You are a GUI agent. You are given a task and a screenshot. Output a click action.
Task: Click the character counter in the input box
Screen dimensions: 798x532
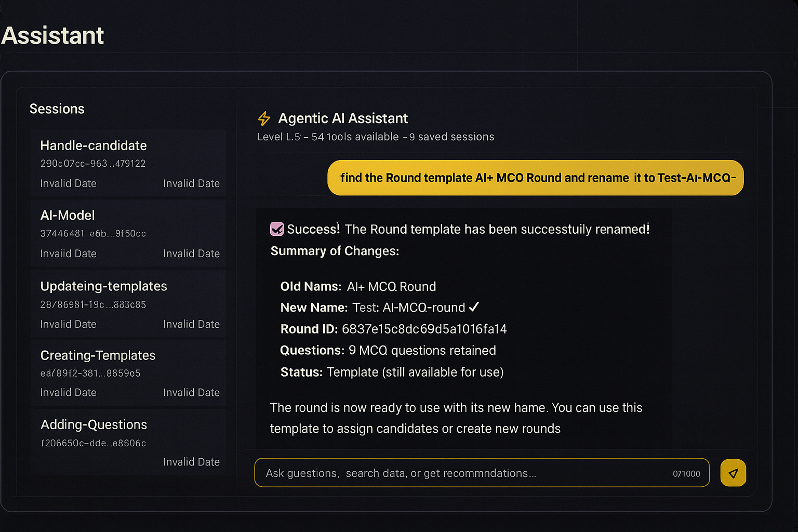[686, 474]
